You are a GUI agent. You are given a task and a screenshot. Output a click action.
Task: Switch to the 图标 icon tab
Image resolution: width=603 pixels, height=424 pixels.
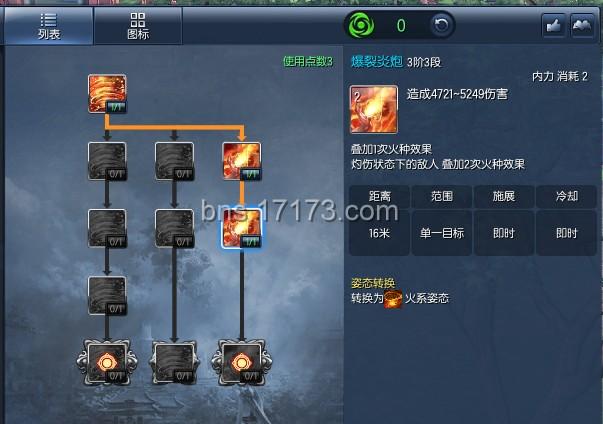pyautogui.click(x=138, y=26)
